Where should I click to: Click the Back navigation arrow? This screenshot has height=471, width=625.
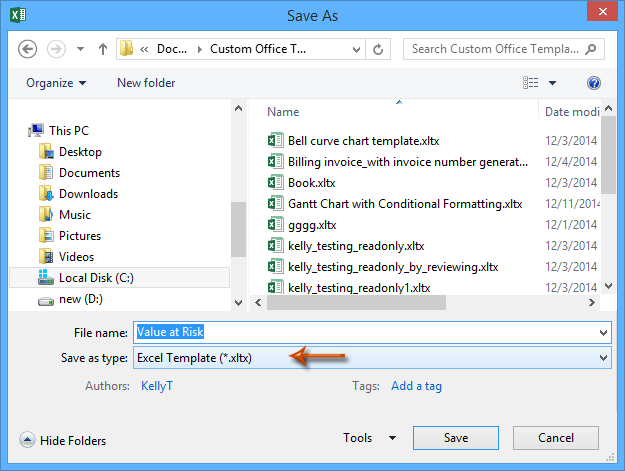pos(28,49)
